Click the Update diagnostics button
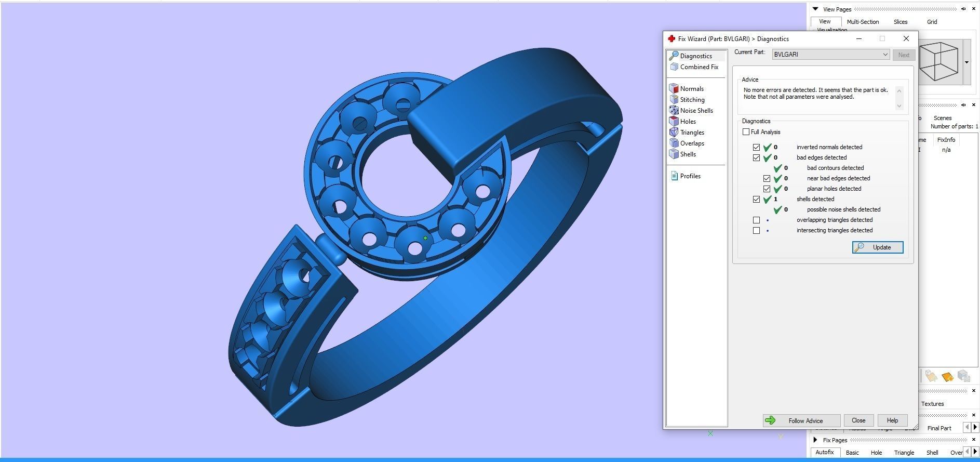980x462 pixels. pos(878,247)
